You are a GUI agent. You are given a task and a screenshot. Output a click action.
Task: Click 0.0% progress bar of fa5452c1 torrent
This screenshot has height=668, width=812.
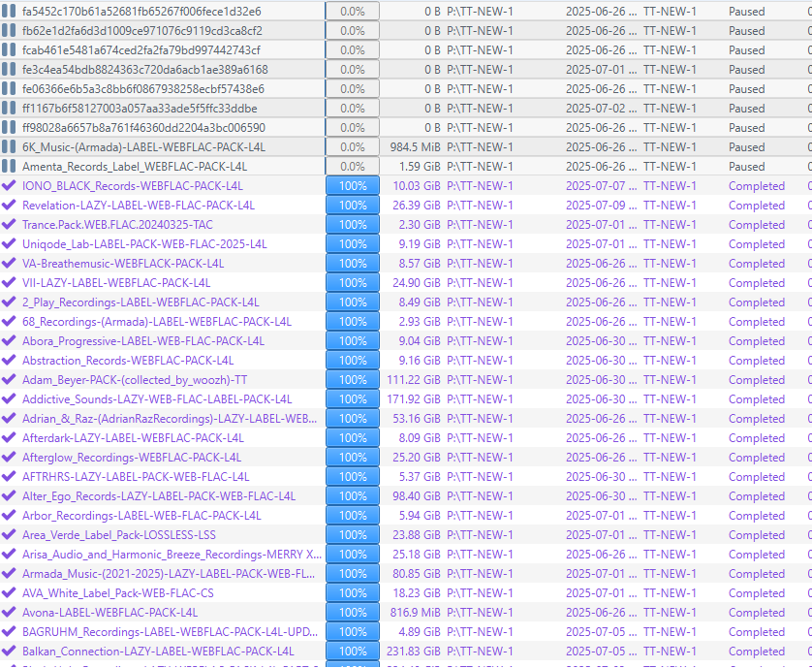(353, 12)
